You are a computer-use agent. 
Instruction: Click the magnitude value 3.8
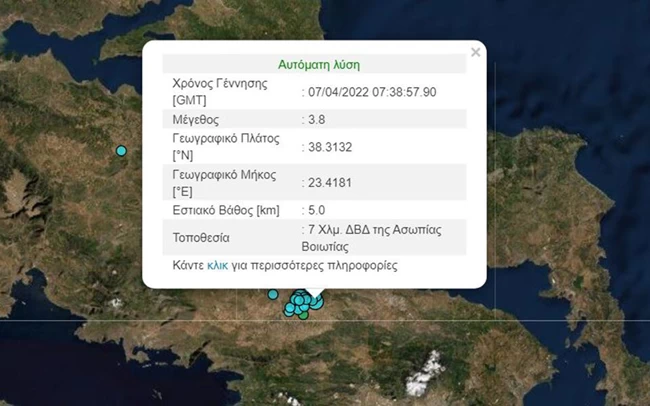pos(316,119)
